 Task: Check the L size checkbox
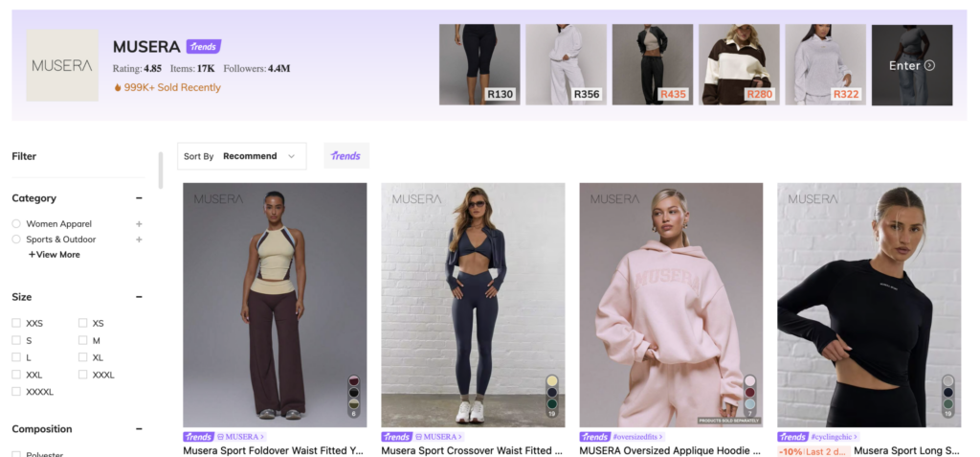click(16, 357)
